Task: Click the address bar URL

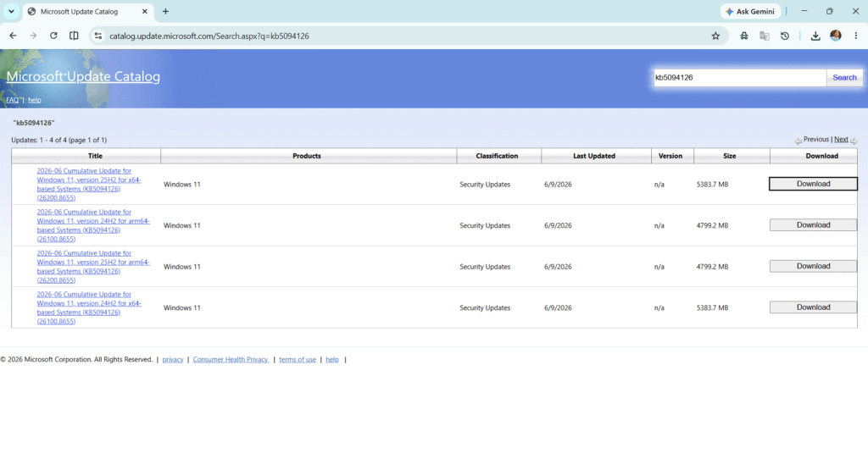Action: click(x=209, y=36)
